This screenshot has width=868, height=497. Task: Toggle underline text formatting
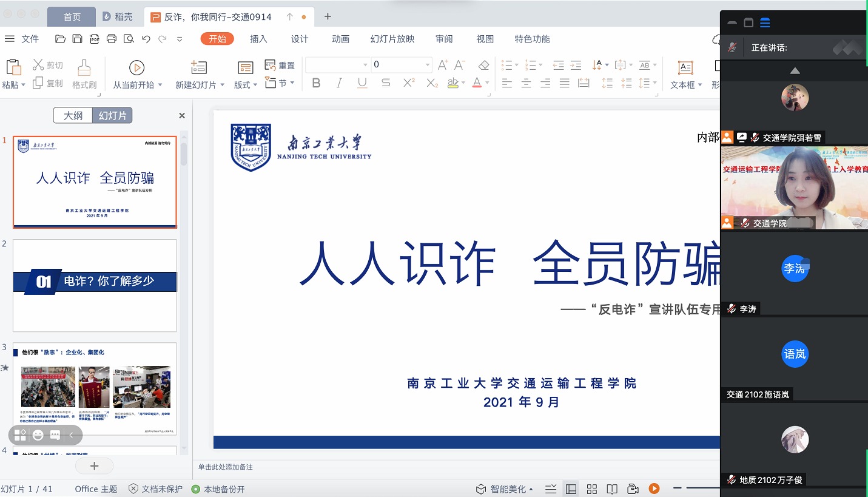point(362,83)
